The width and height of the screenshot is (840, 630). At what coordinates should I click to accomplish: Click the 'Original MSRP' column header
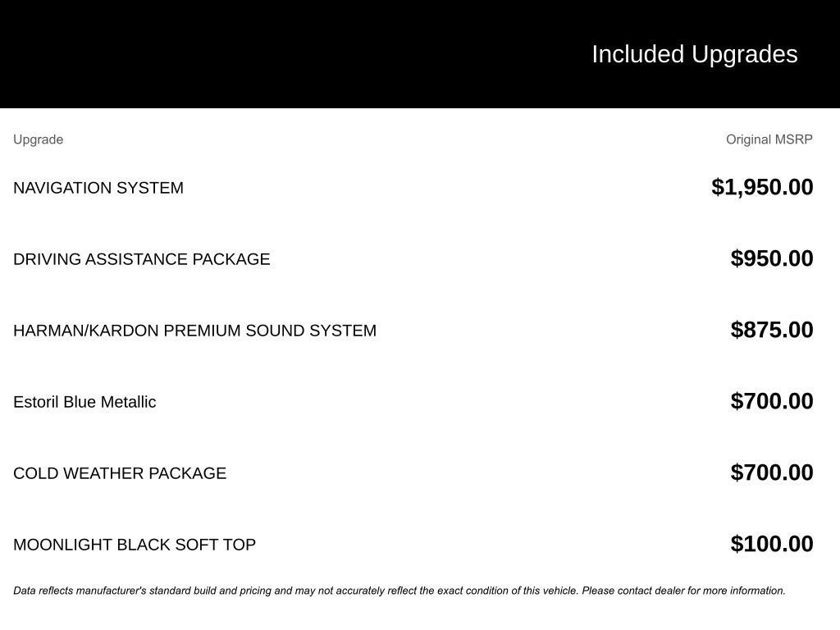769,139
